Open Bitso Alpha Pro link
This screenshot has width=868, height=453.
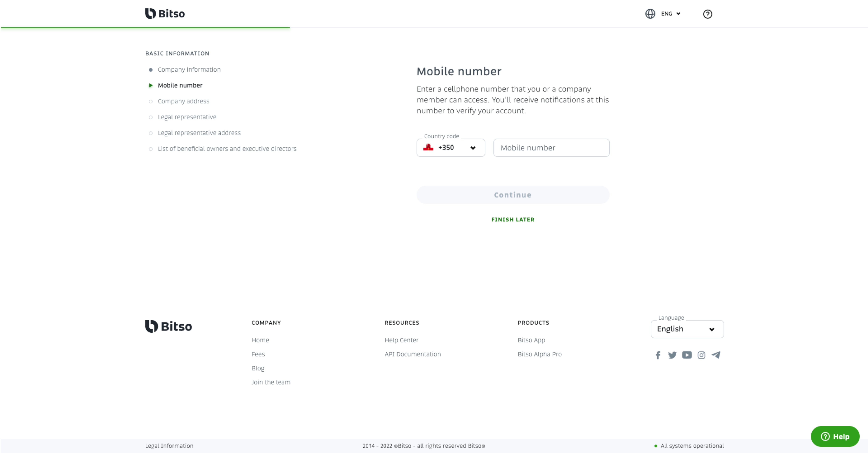click(x=540, y=354)
